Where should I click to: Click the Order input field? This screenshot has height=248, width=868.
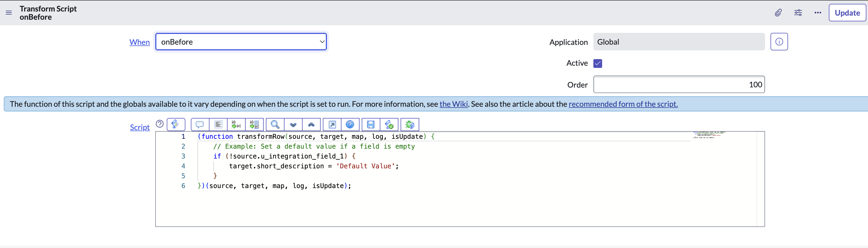pyautogui.click(x=679, y=85)
